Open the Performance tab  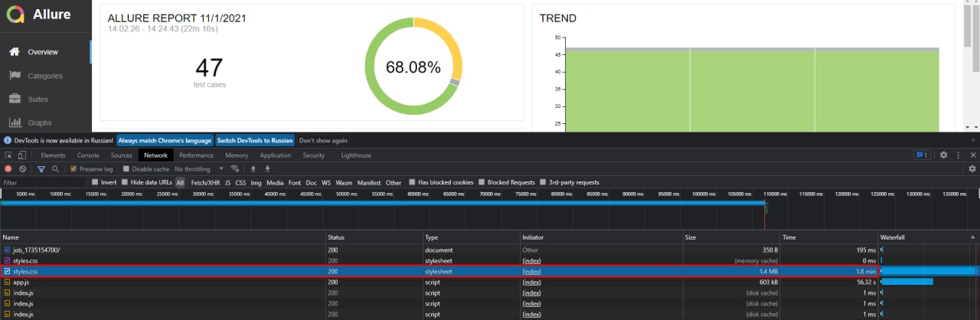coord(196,155)
